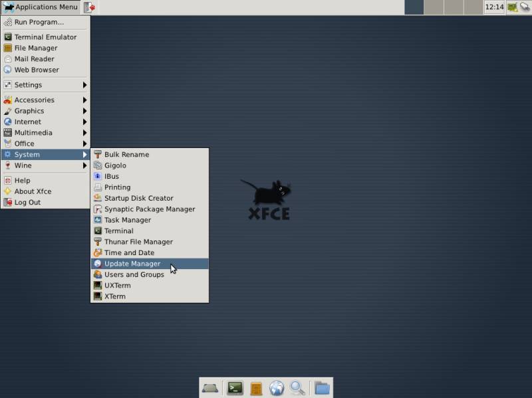This screenshot has width=532, height=398.
Task: Expand the Accessories submenu arrow
Action: click(85, 100)
